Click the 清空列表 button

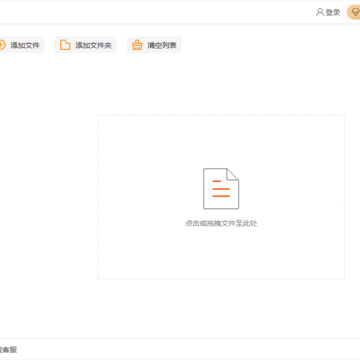(154, 45)
